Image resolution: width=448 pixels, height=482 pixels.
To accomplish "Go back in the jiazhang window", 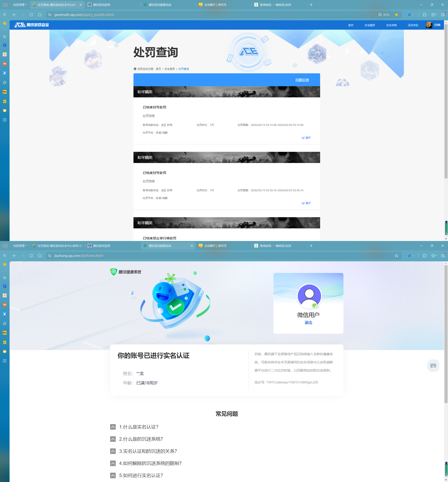I will point(14,255).
